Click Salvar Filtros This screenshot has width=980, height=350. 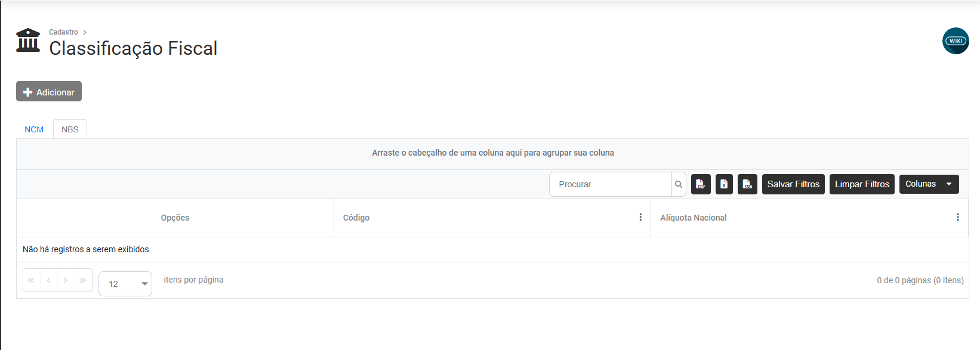pos(793,184)
